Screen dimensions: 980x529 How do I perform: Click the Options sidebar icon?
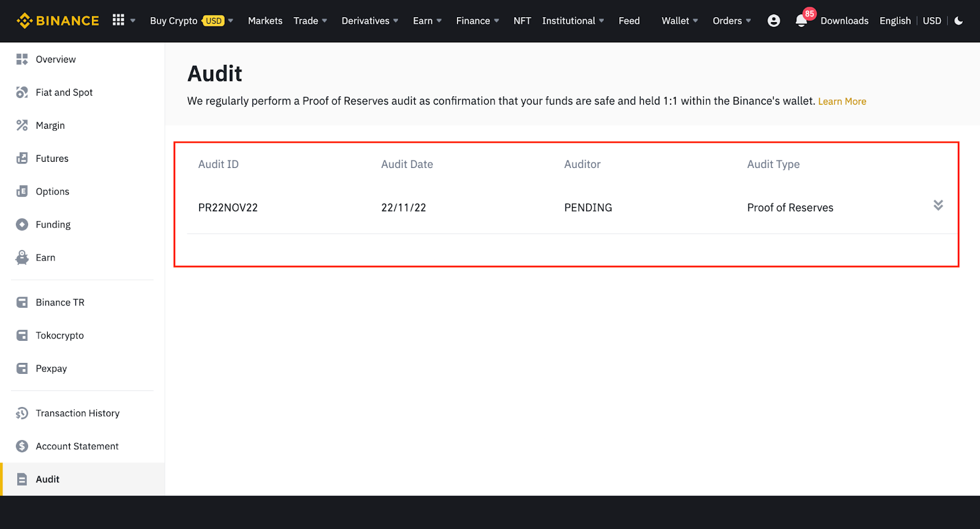coord(22,192)
